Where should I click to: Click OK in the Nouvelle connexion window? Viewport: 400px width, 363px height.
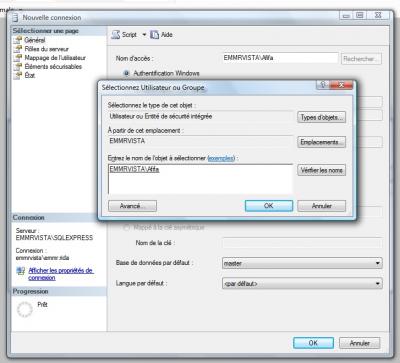[x=313, y=343]
